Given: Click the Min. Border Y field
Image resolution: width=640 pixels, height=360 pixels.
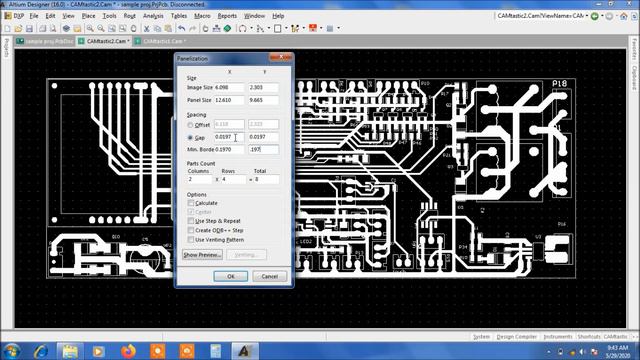Looking at the screenshot, I should click(x=264, y=149).
